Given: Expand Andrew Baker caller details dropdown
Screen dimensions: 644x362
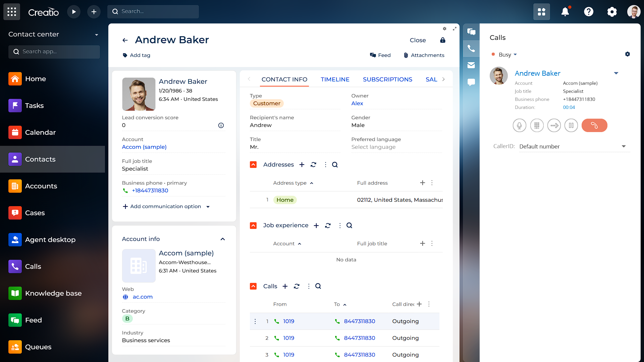Looking at the screenshot, I should [616, 73].
